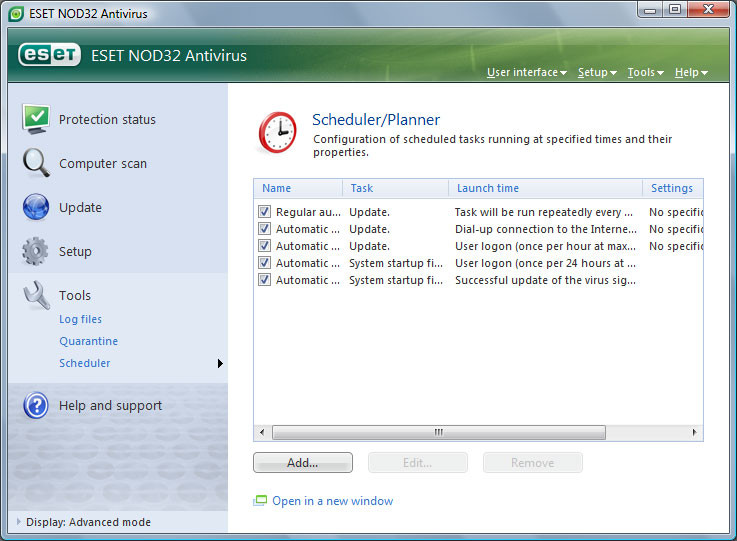The height and width of the screenshot is (541, 737).
Task: Expand the Display: Advanced mode toggle
Action: coord(19,521)
